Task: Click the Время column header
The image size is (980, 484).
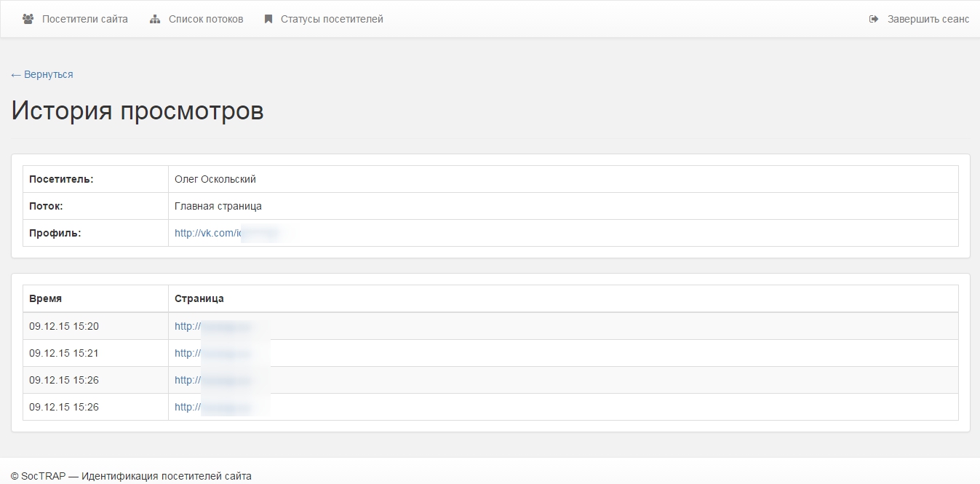Action: 45,298
